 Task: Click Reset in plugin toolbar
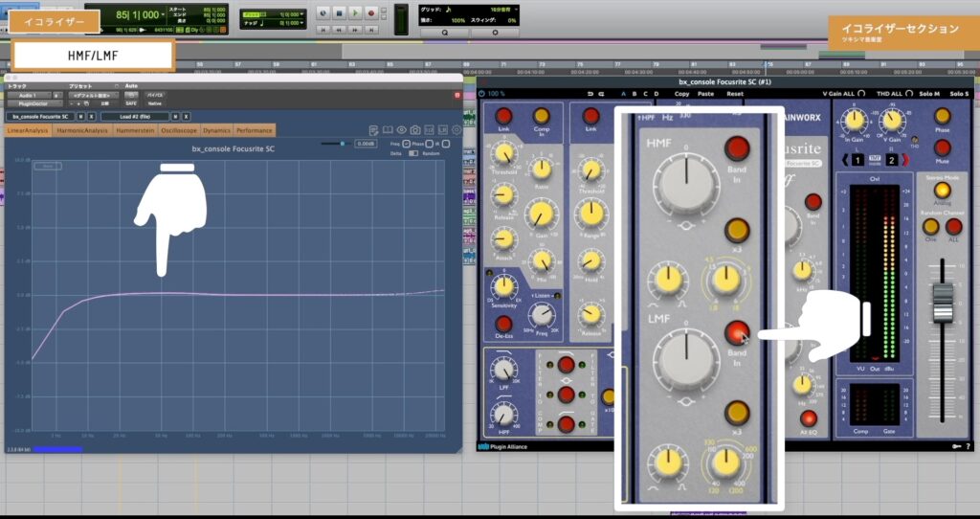[x=735, y=94]
